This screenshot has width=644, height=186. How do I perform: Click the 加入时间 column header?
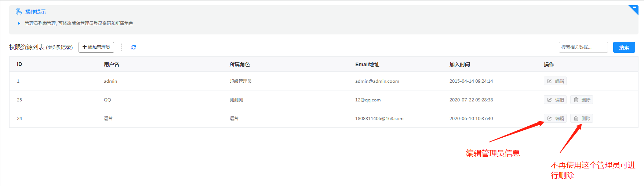(x=459, y=64)
